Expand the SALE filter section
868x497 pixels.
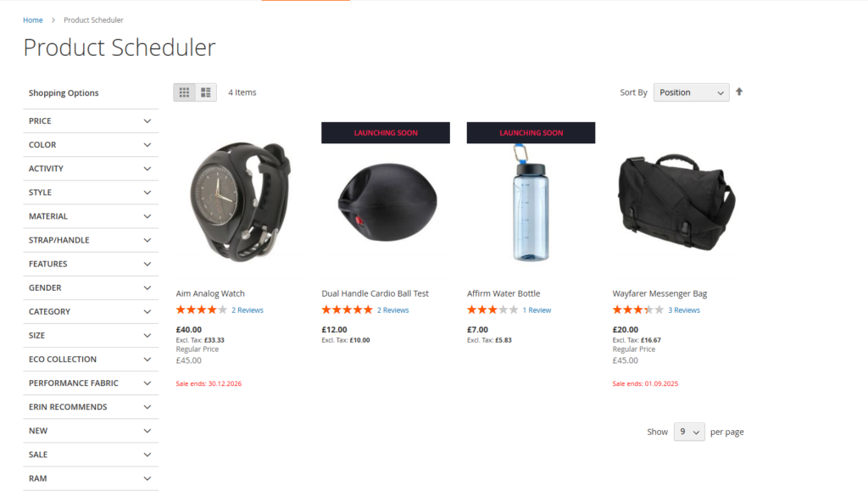point(91,455)
